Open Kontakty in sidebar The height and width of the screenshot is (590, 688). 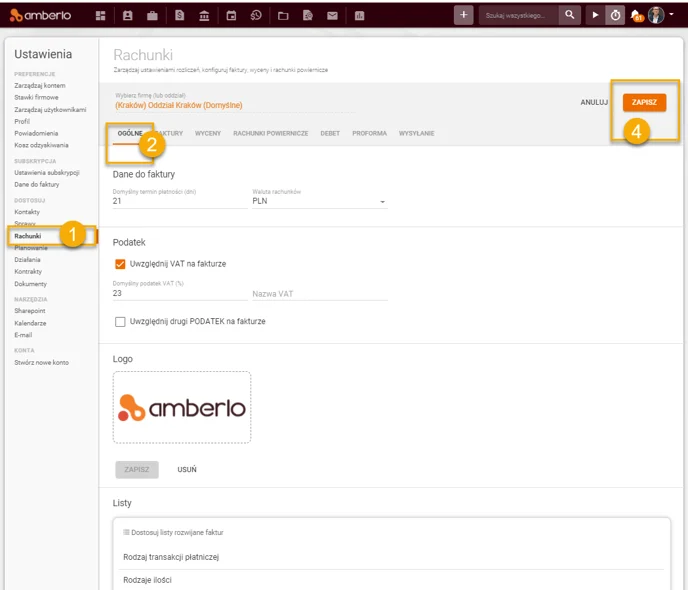[x=27, y=212]
